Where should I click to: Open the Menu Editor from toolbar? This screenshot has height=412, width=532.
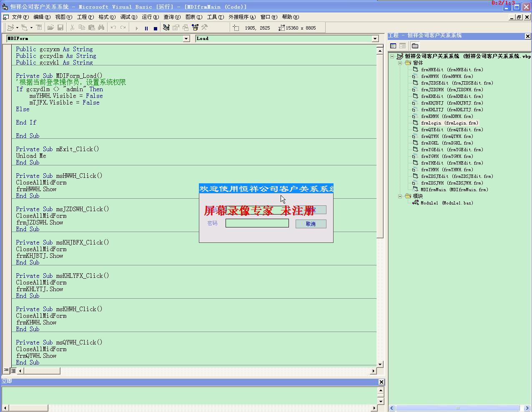tap(39, 27)
